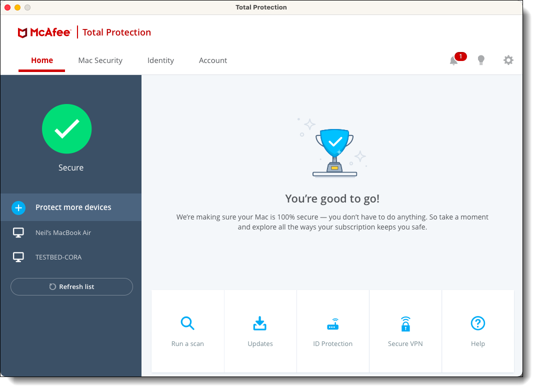Image resolution: width=538 pixels, height=392 pixels.
Task: Click the green Secure checkmark status circle
Action: (67, 129)
